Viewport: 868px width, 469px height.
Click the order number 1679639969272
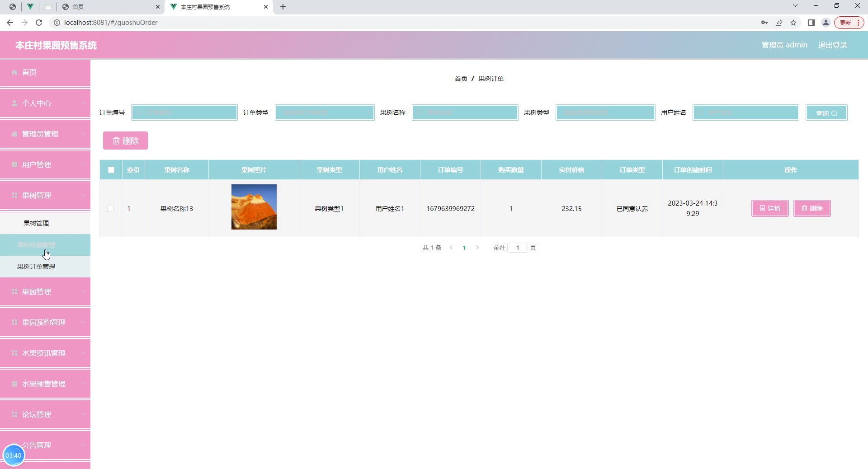point(451,209)
